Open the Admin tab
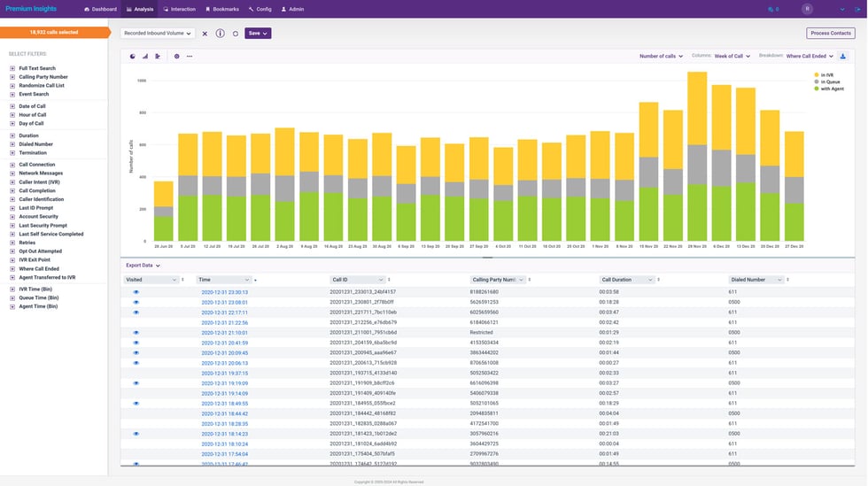Viewport: 868px width, 486px height. 292,10
